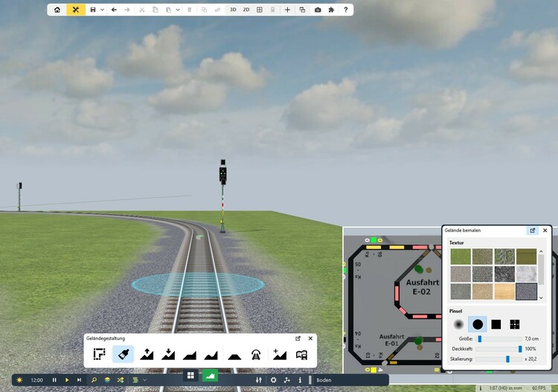The image size is (558, 392).
Task: Choose the grid-aligned square brush
Action: (x=515, y=324)
